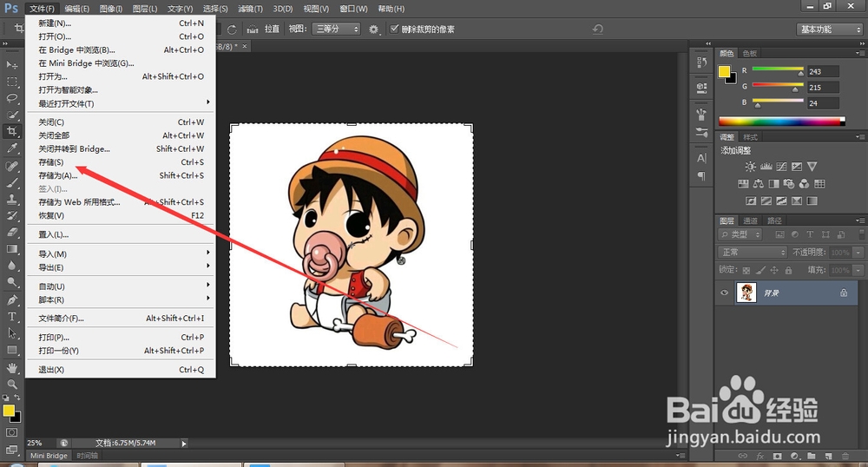Select the Horizontal Type tool
Screen dimensions: 868x467
tap(11, 317)
